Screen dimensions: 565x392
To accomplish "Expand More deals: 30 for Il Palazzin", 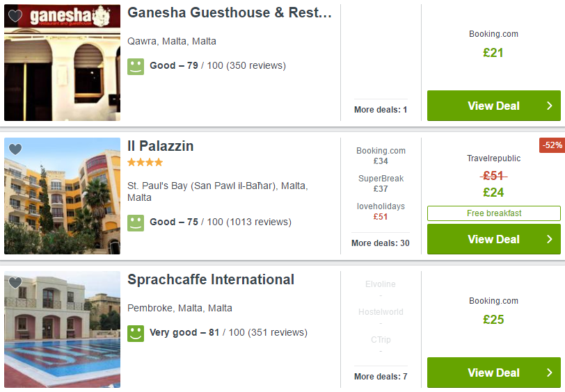I will 381,243.
